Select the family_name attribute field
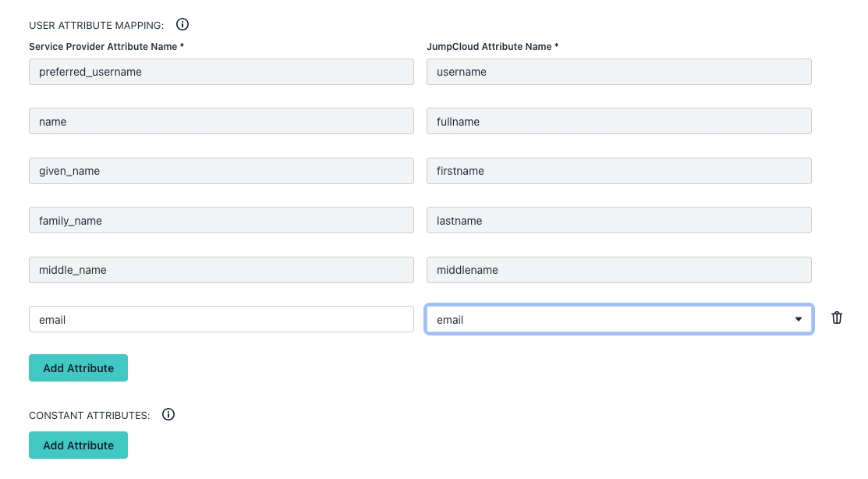This screenshot has width=868, height=479. 221,220
